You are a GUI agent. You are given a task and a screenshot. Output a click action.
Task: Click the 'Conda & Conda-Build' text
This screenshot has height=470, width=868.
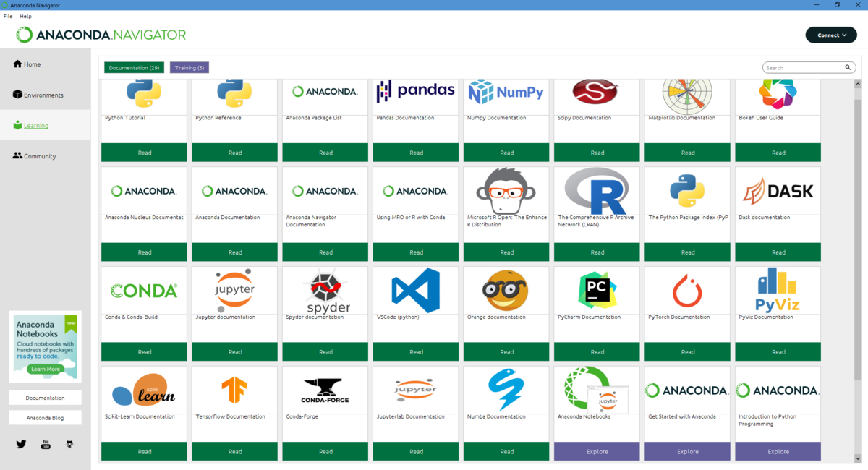tap(131, 317)
